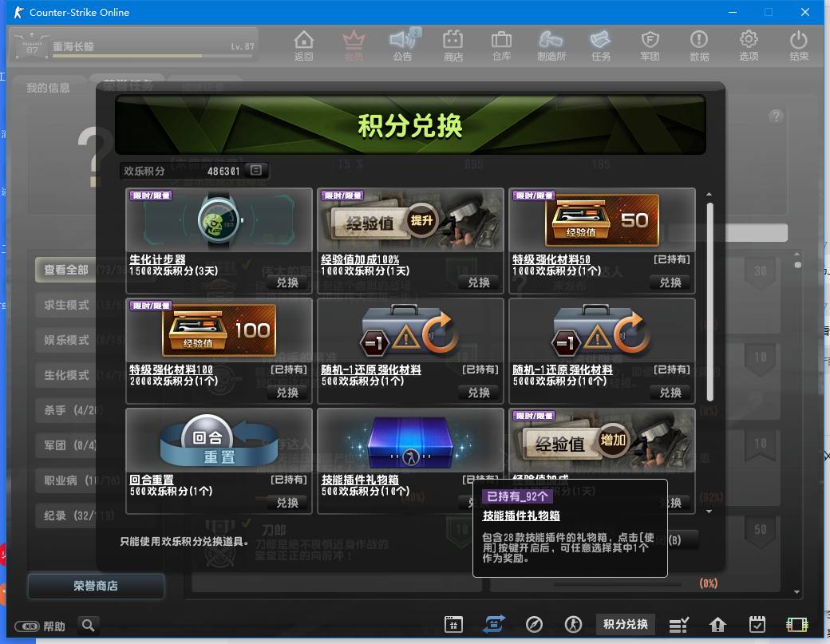Click the exchange list scrollbar thumb
The height and width of the screenshot is (644, 830).
[709, 302]
